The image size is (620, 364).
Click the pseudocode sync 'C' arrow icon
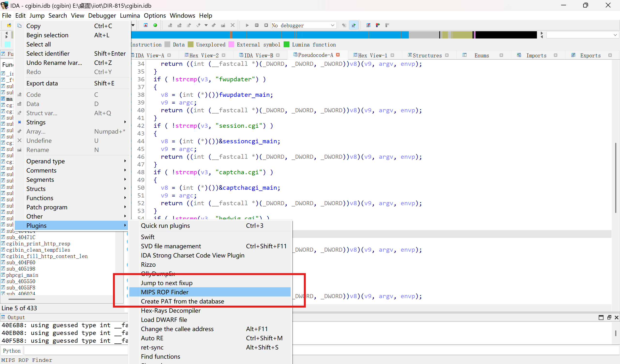[x=344, y=25]
